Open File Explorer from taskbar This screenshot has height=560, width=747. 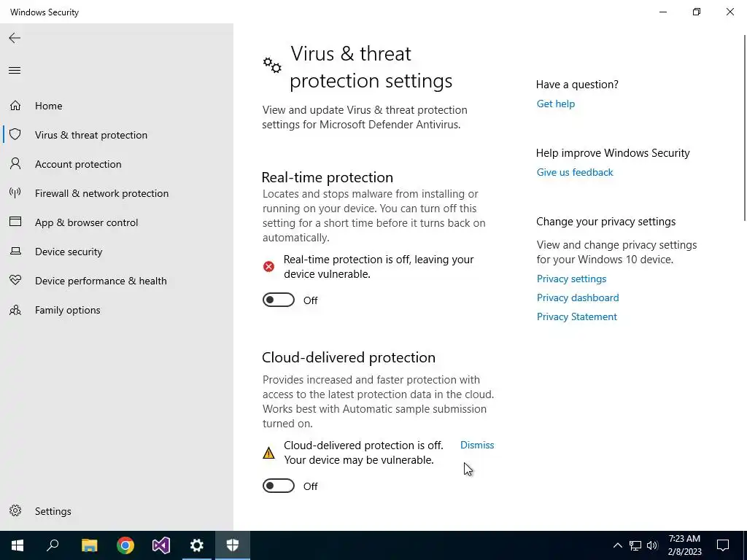pos(89,545)
